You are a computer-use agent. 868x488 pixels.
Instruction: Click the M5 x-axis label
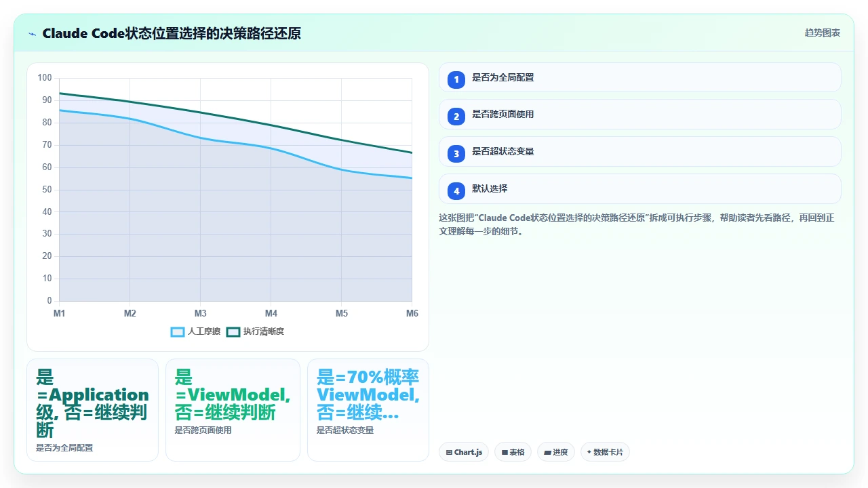pyautogui.click(x=342, y=313)
